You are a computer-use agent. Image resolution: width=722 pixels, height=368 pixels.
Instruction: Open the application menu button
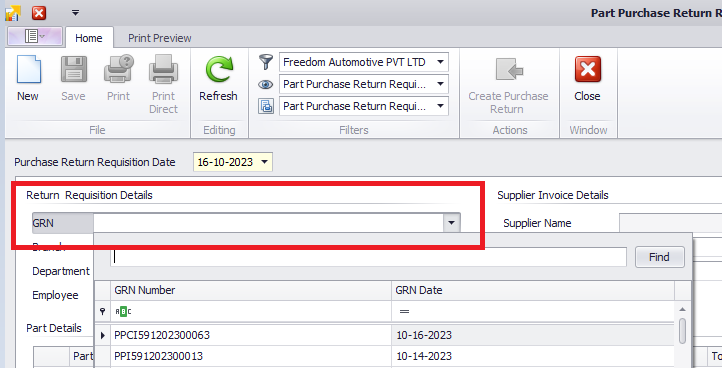point(35,36)
